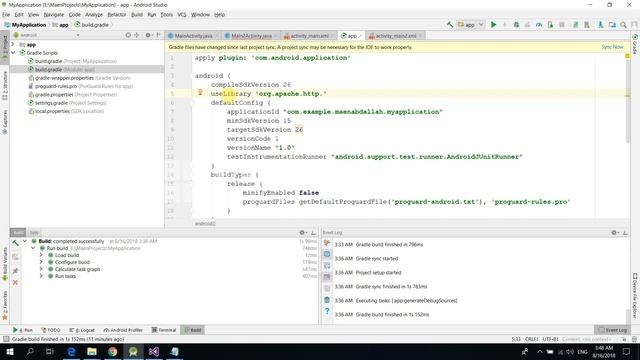
Task: Open Chrome from the Windows taskbar
Action: click(112, 351)
